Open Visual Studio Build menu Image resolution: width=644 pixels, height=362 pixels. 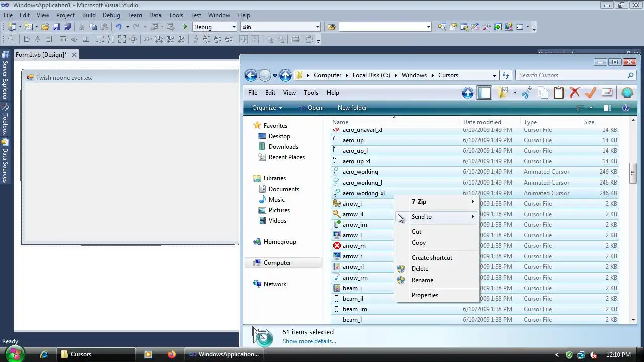(x=89, y=15)
